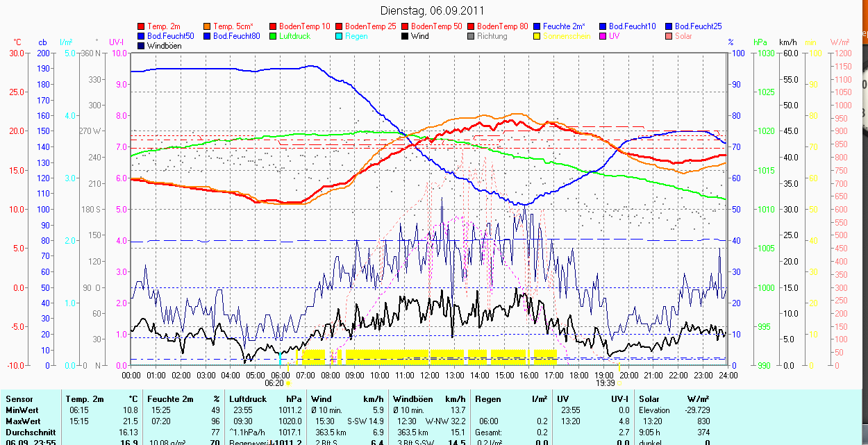Select the black Wind legend square

[404, 36]
